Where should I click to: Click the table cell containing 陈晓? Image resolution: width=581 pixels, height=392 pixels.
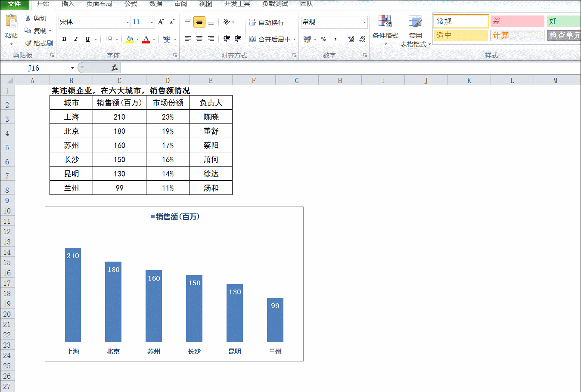tap(211, 117)
